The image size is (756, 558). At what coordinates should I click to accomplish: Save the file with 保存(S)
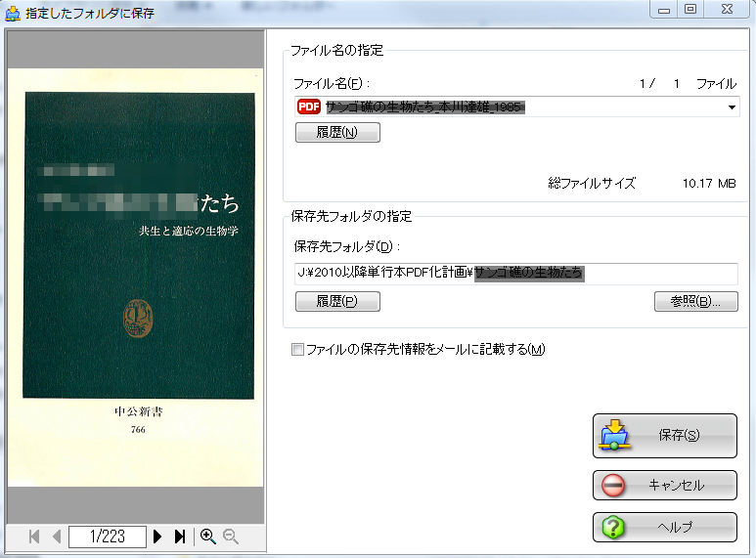(665, 436)
